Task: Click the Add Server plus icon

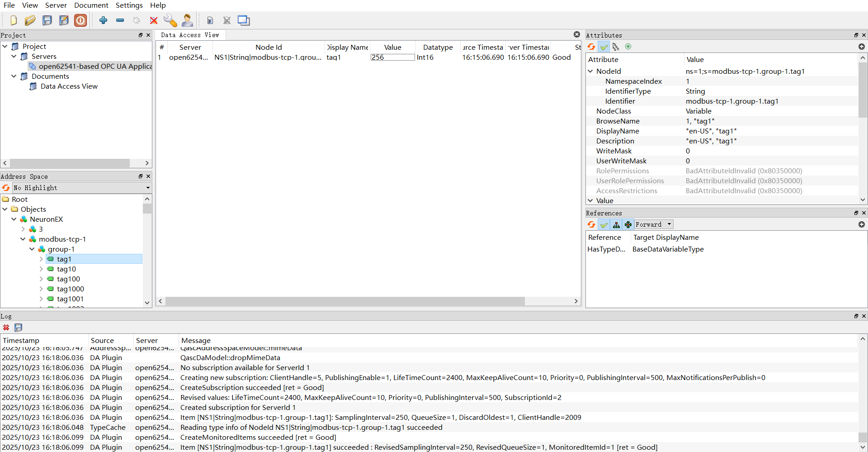Action: [x=104, y=20]
